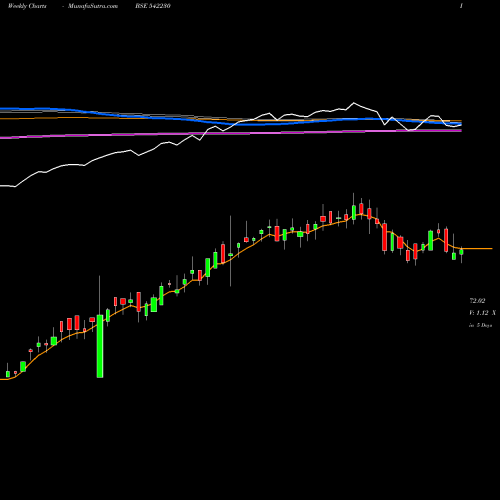This screenshot has width=500, height=500.
Task: Click the 'in 5 Days' label
Action: 481,325
